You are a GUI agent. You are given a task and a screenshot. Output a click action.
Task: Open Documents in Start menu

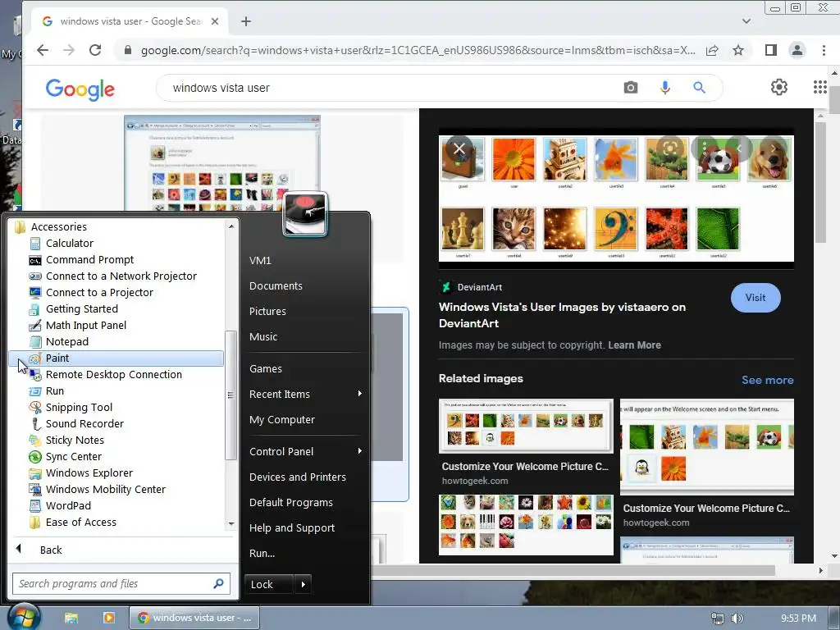point(276,286)
